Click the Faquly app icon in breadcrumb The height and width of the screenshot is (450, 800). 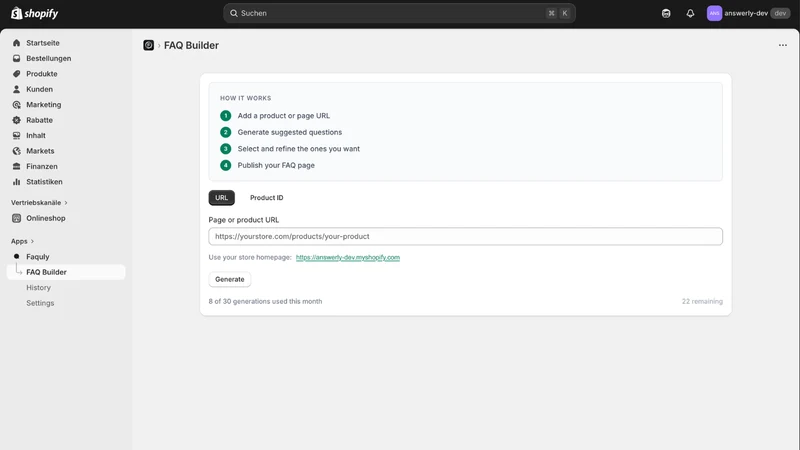[148, 45]
